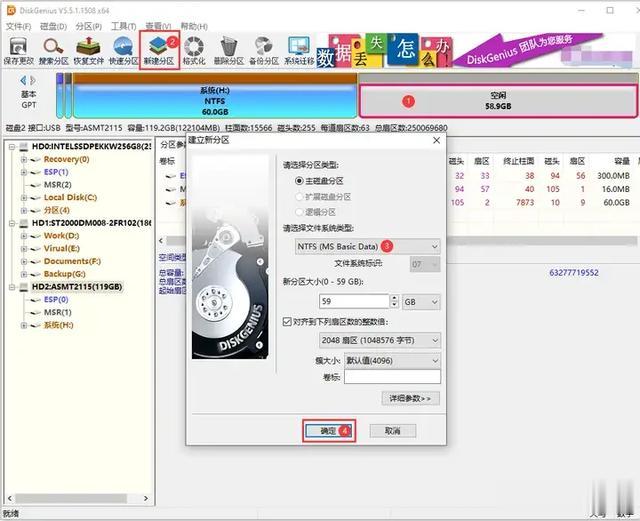The width and height of the screenshot is (640, 521).
Task: Select Recovery(0) partition in tree
Action: [66, 159]
